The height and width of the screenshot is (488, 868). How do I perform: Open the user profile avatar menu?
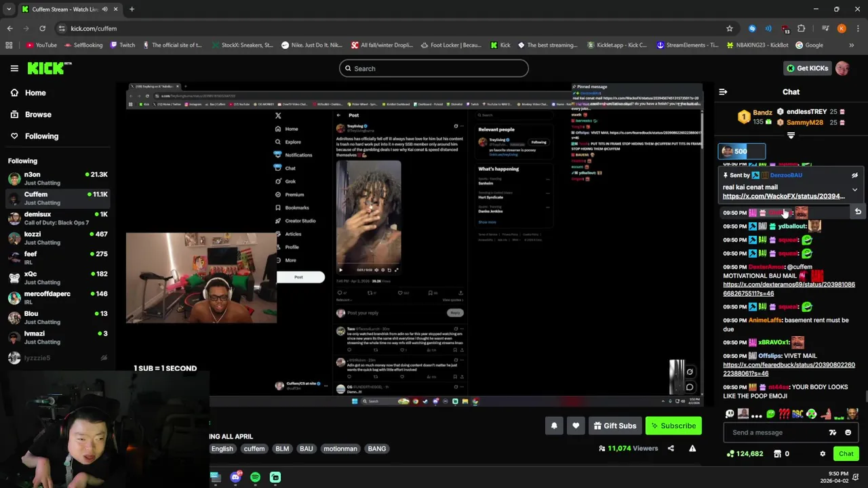coord(842,68)
